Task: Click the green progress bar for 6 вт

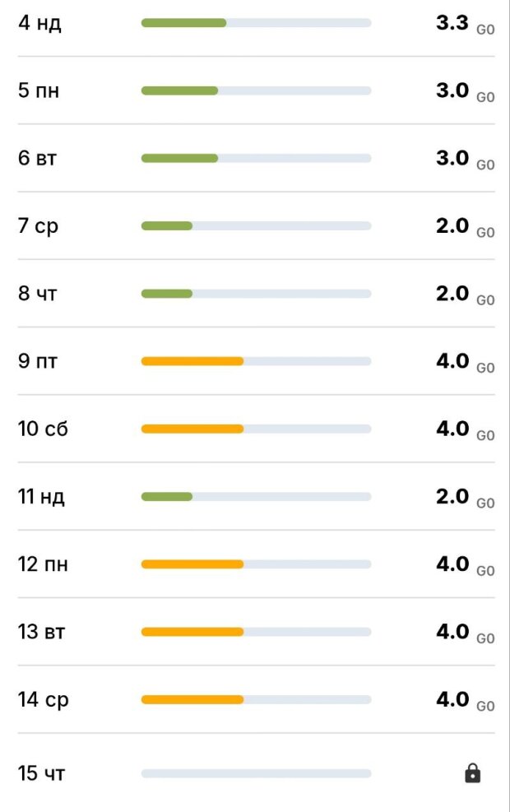Action: (x=179, y=158)
